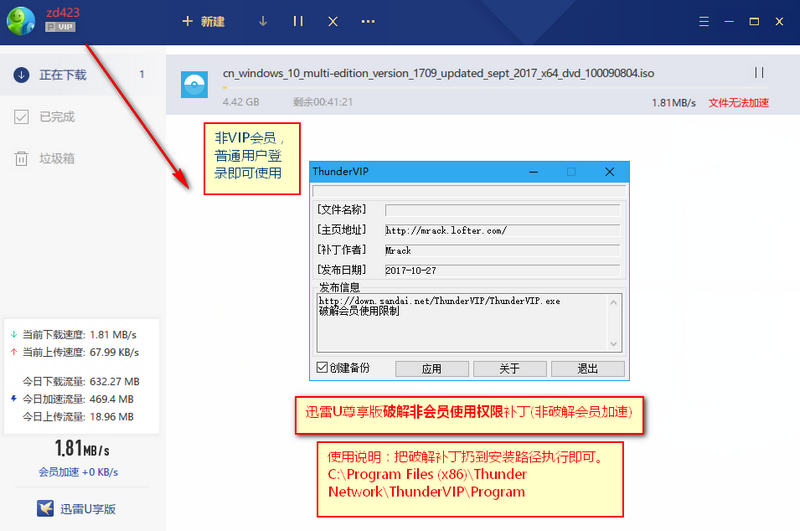Click the pause-all icon in top toolbar

(298, 21)
